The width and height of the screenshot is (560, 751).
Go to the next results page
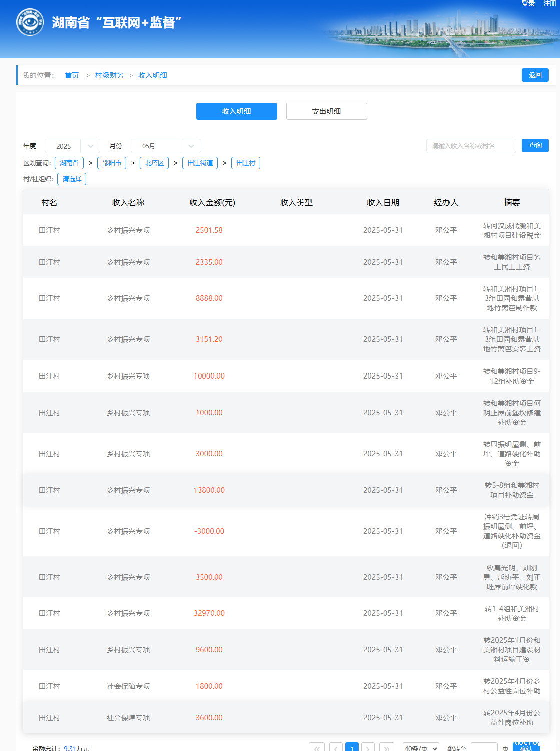pos(368,748)
